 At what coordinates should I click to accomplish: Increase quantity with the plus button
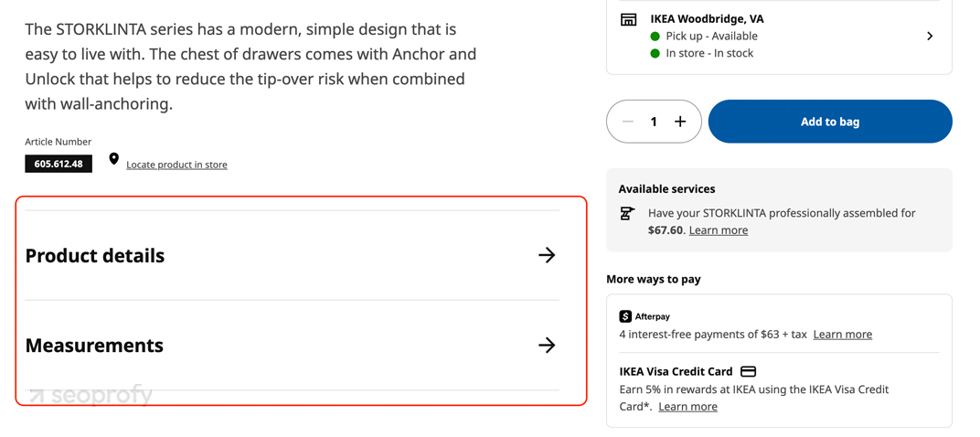pos(680,122)
